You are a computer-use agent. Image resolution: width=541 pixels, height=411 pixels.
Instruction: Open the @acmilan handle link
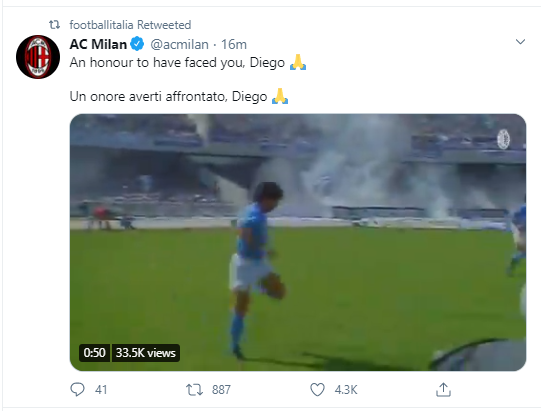179,44
